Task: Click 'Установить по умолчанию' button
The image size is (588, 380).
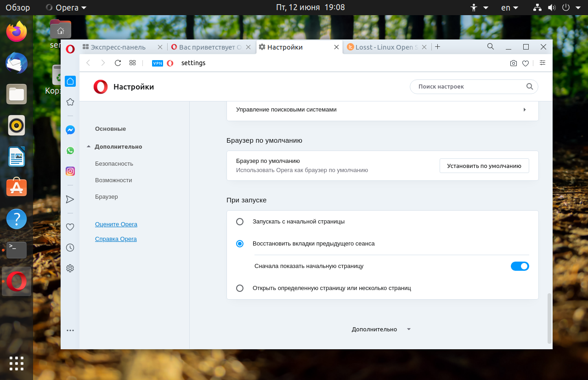Action: click(484, 166)
